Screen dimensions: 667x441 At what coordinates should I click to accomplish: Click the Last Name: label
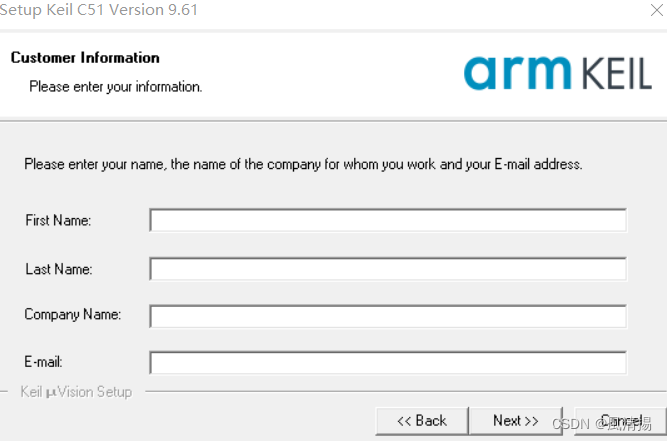pos(59,269)
